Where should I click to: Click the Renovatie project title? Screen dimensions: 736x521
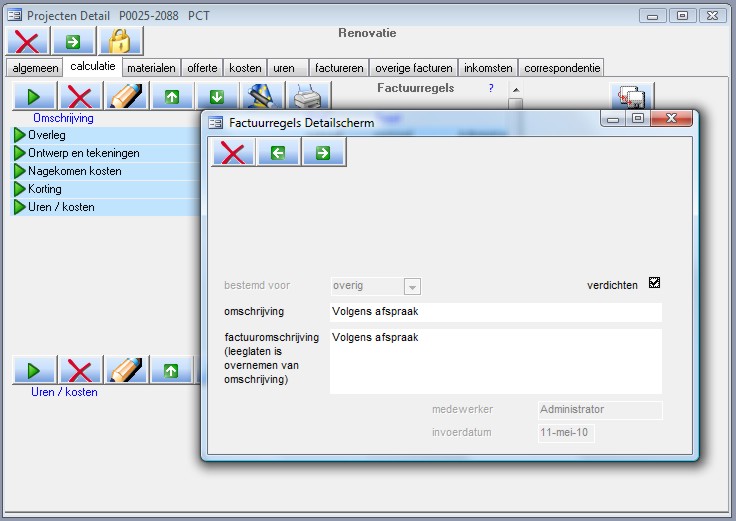coord(367,33)
